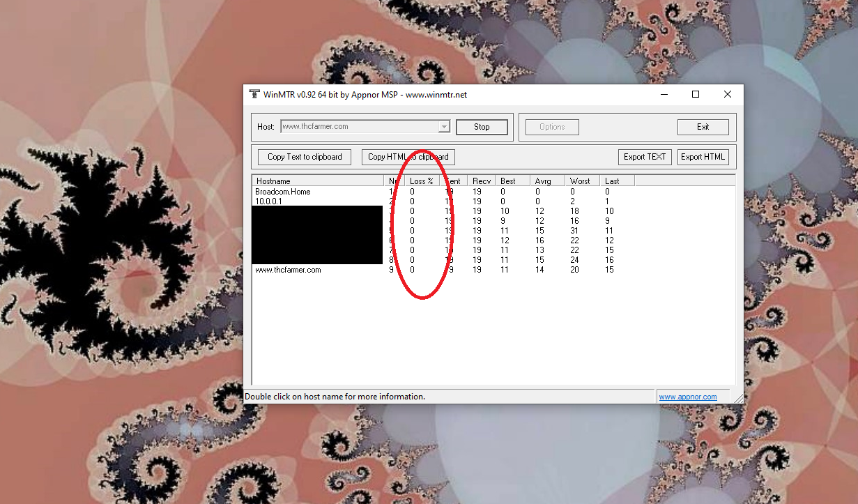Screen dimensions: 858x504
Task: Click the Loss % column header
Action: coord(422,181)
